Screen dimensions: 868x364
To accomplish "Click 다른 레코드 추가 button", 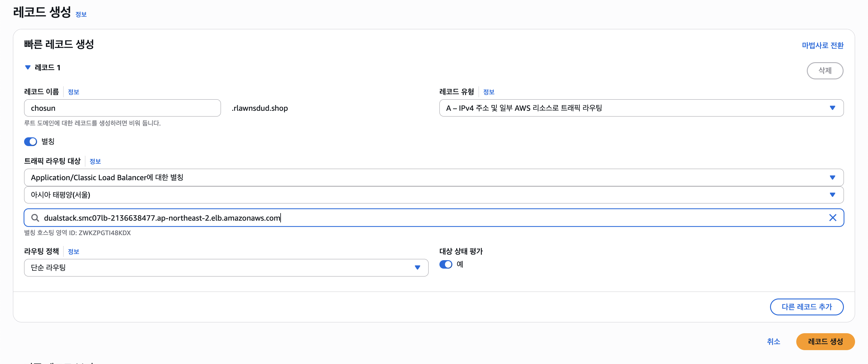I will (x=806, y=307).
